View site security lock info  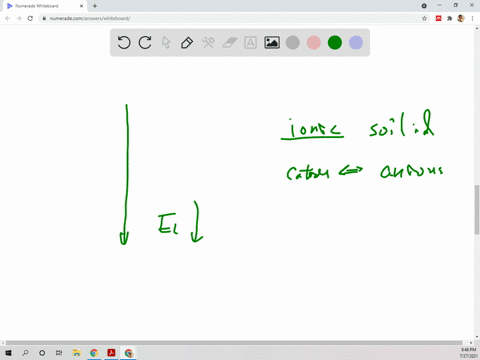tap(44, 18)
